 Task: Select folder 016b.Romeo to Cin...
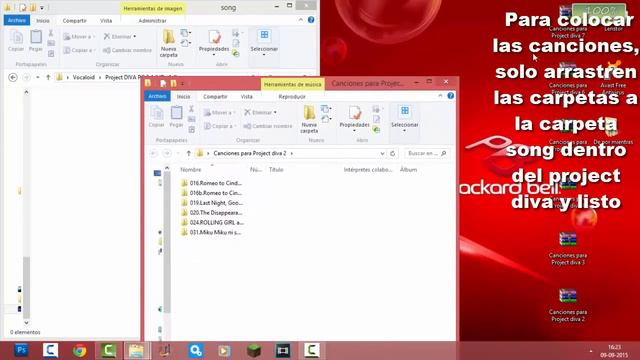pyautogui.click(x=211, y=193)
